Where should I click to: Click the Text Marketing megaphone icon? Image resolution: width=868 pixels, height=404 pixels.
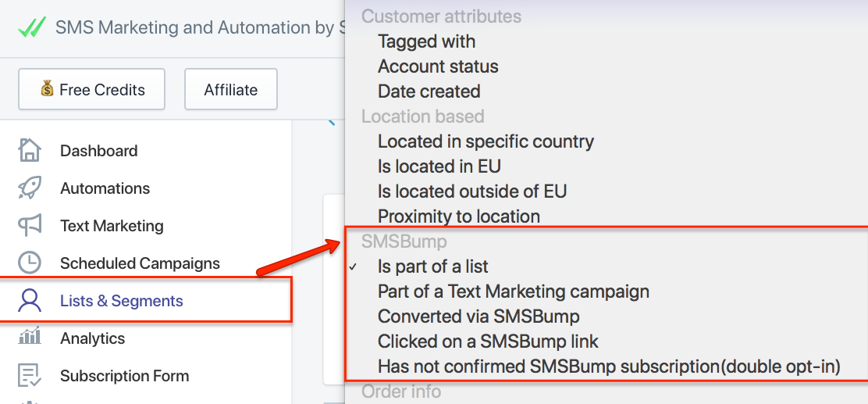[x=30, y=226]
